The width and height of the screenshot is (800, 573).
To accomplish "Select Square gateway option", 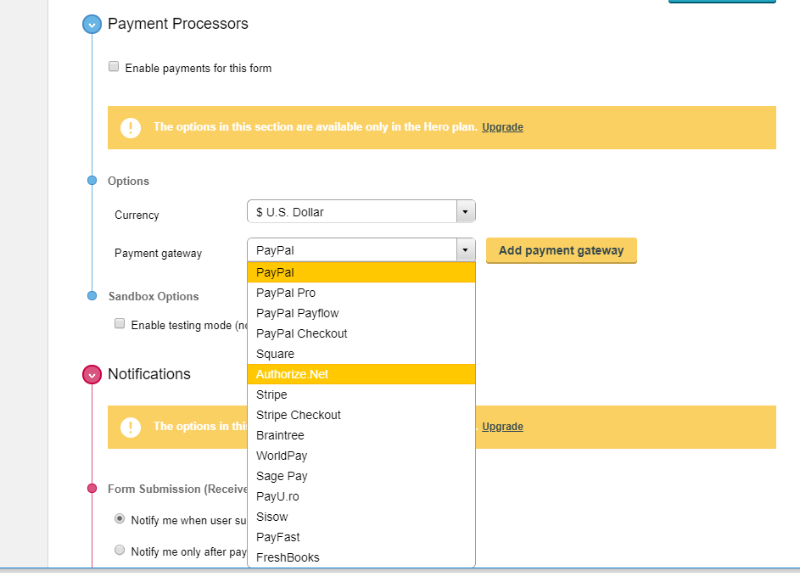I will click(x=361, y=354).
